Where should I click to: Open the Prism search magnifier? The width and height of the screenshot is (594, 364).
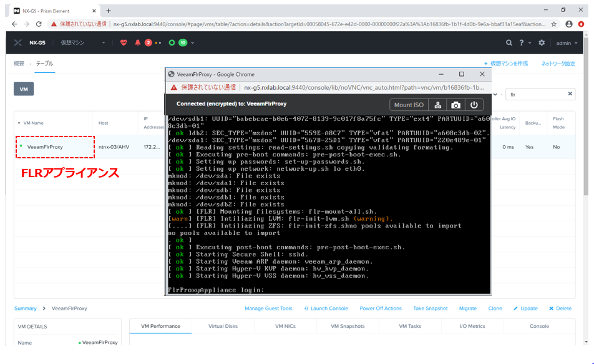pos(509,43)
